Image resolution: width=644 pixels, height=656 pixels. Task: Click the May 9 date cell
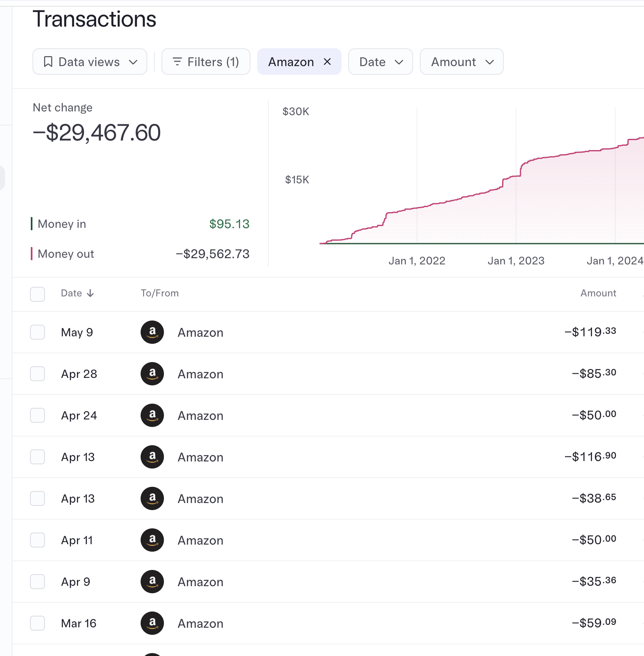point(77,333)
